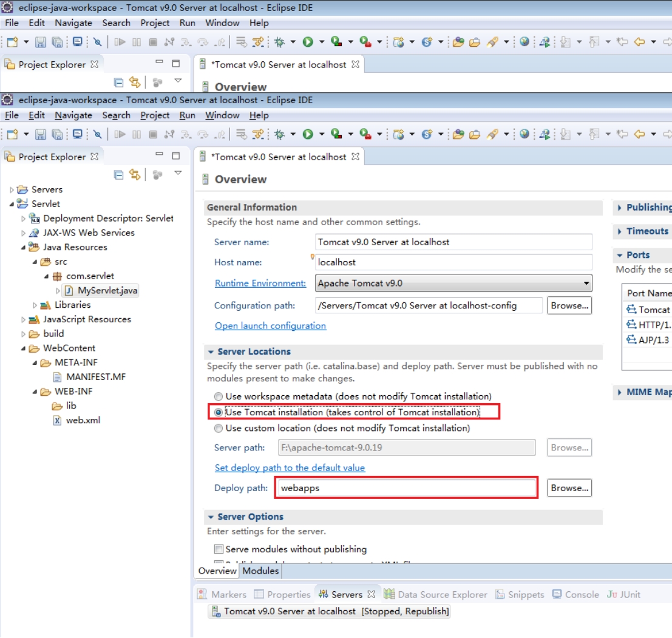Viewport: 672px width, 638px height.
Task: Click the green Run icon in front Eclipse window
Action: [308, 135]
